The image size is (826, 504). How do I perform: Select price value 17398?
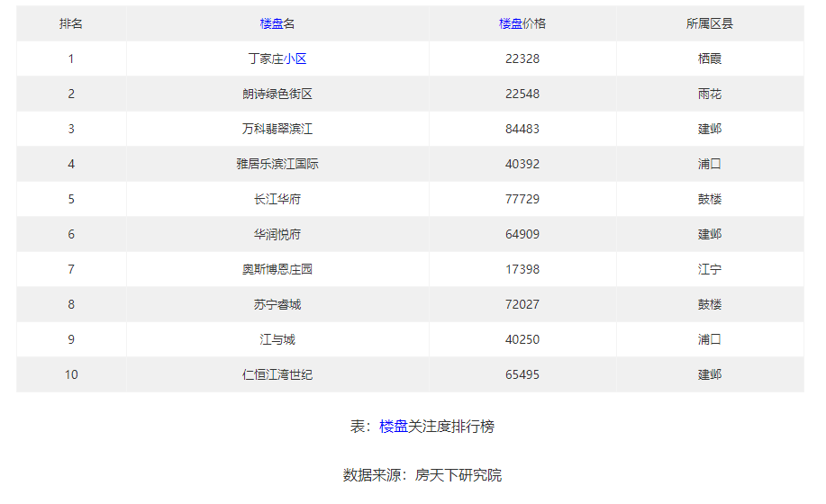click(522, 269)
